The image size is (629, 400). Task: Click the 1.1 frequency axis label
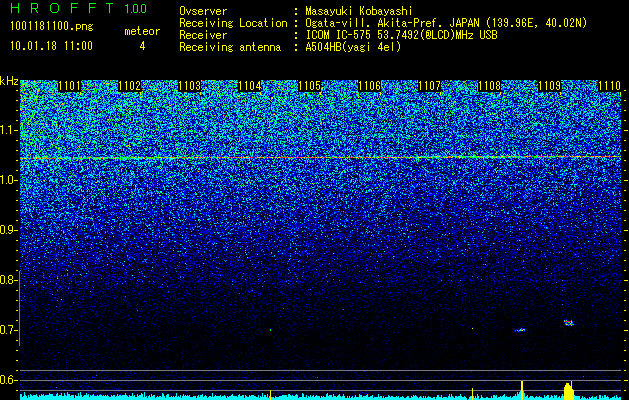pos(8,130)
